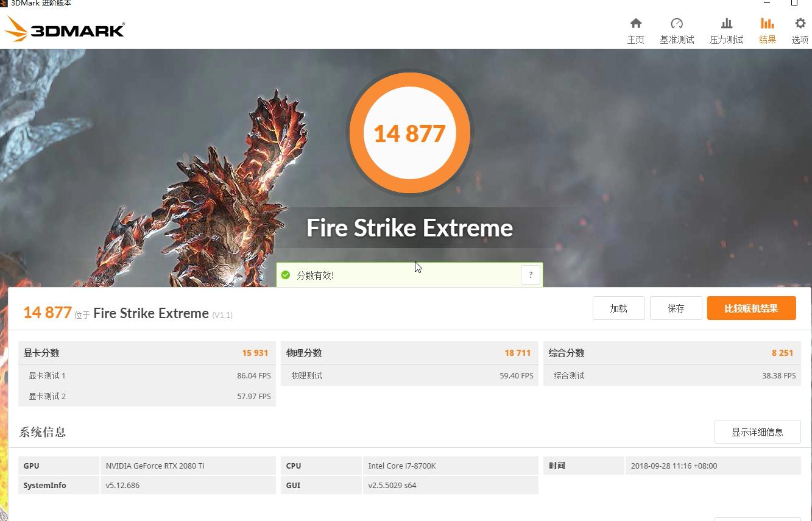Click the 显卡测试 2 row label
The image size is (812, 521).
tap(47, 396)
